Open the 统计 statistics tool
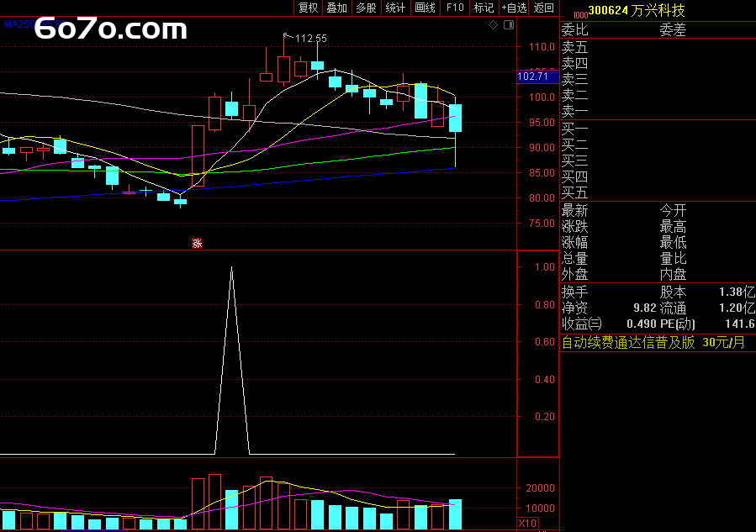 point(396,8)
